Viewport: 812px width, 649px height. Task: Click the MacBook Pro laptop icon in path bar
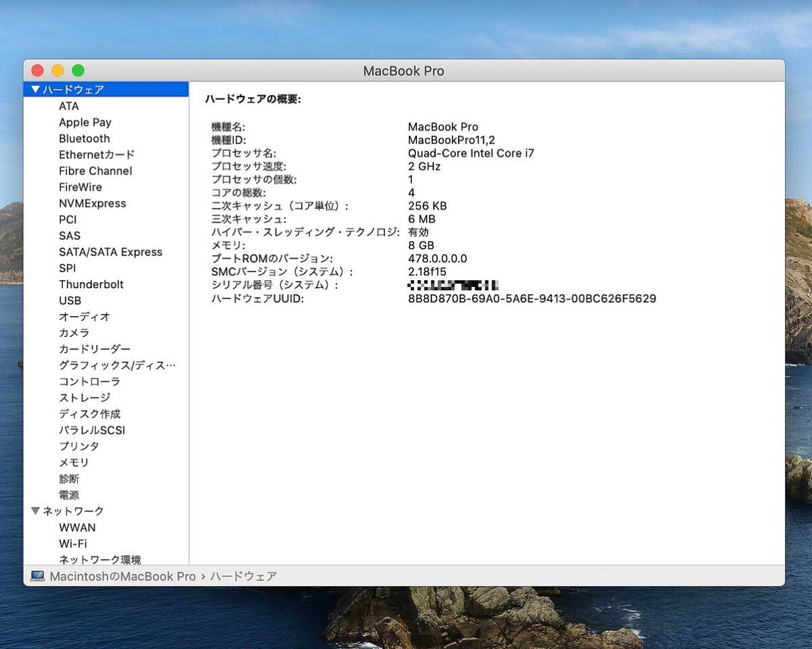tap(38, 576)
